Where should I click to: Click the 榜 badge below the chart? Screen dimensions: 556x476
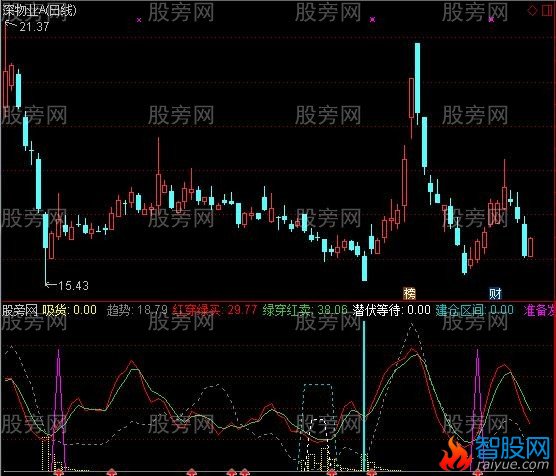[409, 293]
